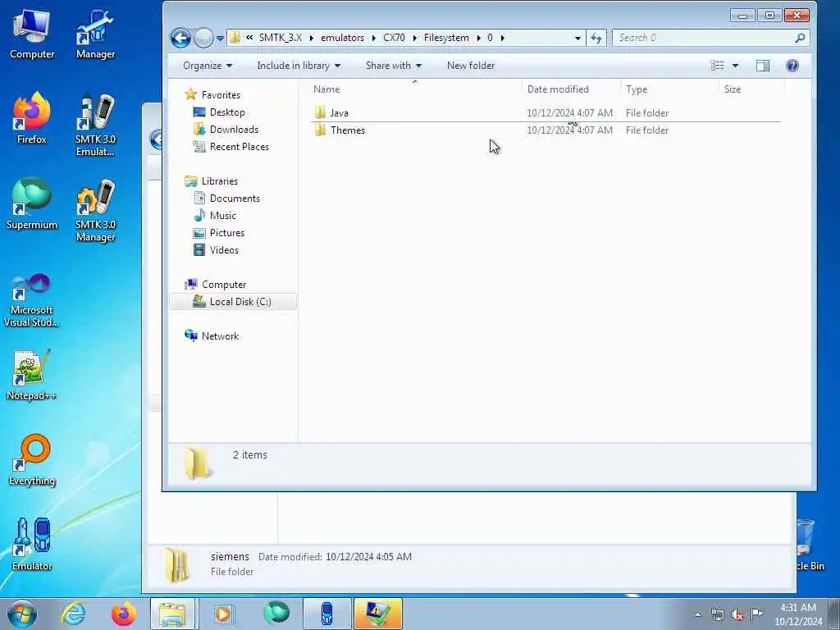Sort by Name column header
840x630 pixels.
(415, 89)
